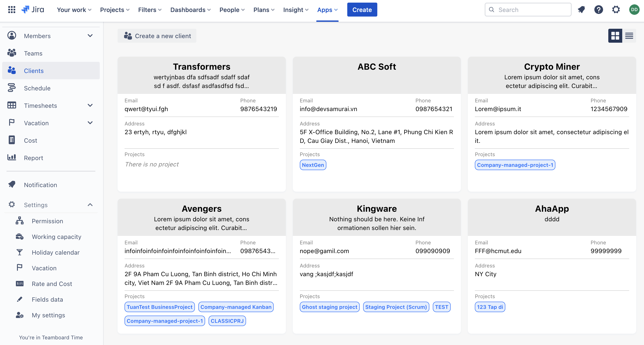Click Create a new client button

click(157, 36)
